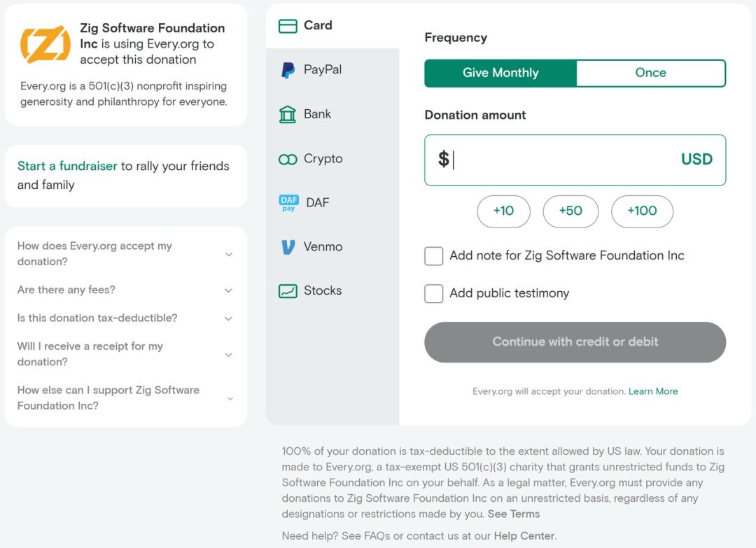Pick the Crypto payment icon

coord(288,160)
